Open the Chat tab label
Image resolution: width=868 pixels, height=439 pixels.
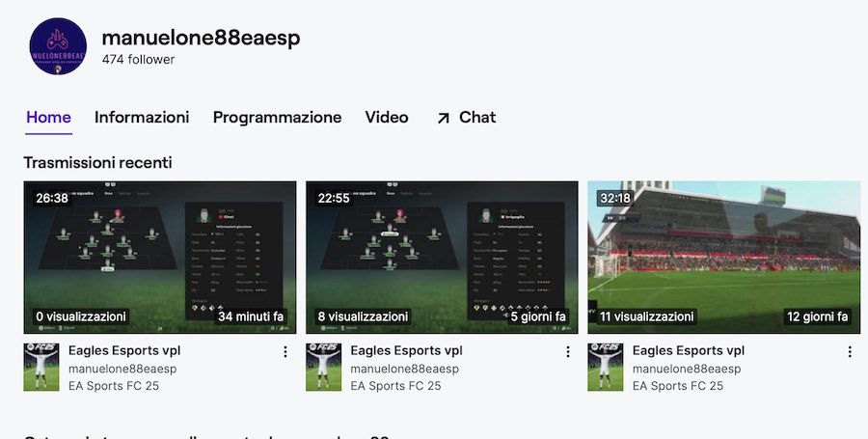[477, 118]
